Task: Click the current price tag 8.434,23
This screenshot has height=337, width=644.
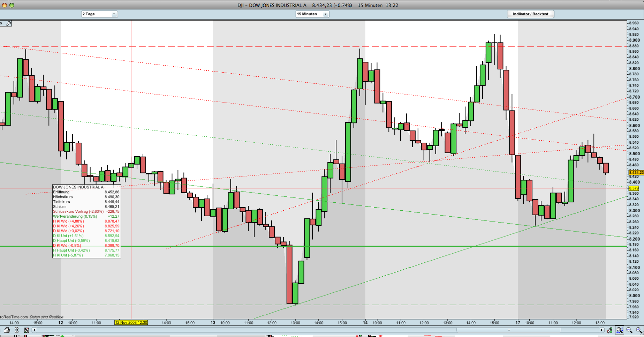Action: [636, 173]
